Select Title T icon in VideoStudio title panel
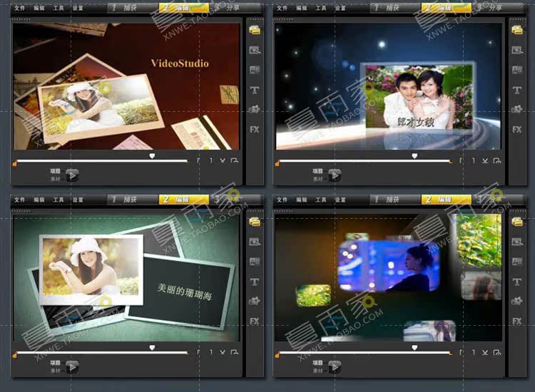The width and height of the screenshot is (535, 392). 255,90
